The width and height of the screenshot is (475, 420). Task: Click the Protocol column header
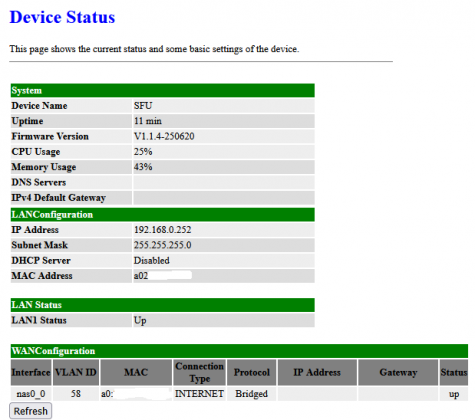coord(252,372)
